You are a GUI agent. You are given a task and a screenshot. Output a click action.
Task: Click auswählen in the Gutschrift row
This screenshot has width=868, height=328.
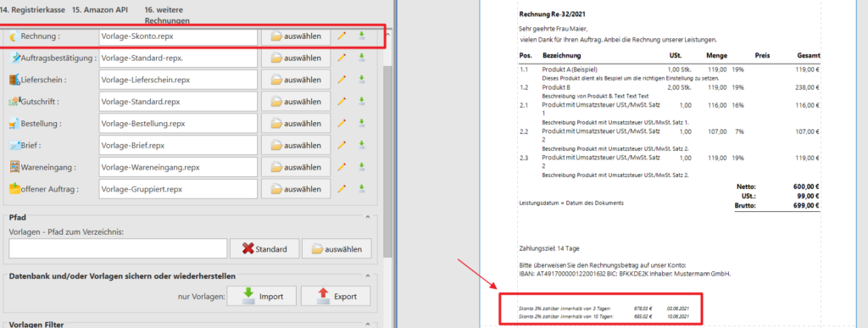coord(296,102)
